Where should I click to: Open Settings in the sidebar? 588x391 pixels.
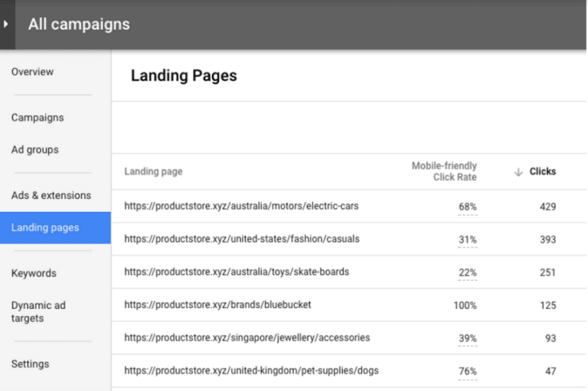pos(30,364)
